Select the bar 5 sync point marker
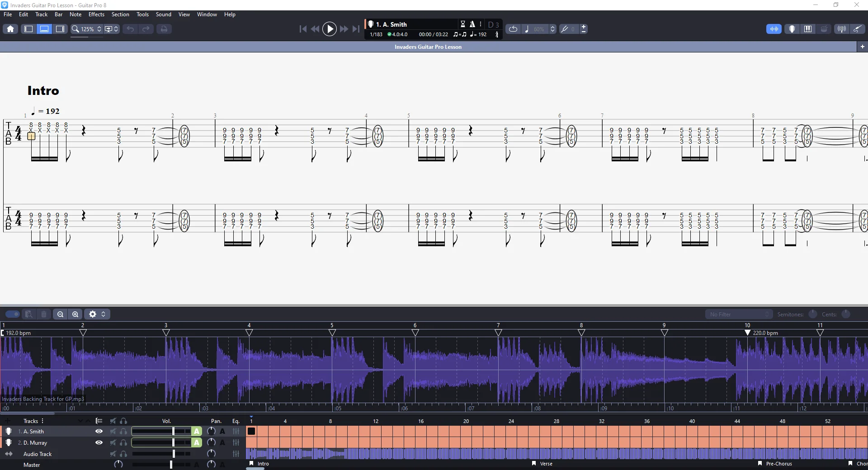The image size is (868, 470). [332, 333]
